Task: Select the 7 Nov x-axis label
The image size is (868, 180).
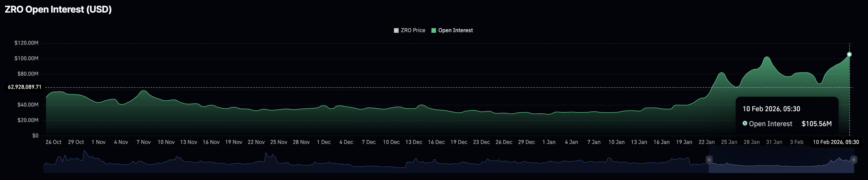Action: [144, 142]
